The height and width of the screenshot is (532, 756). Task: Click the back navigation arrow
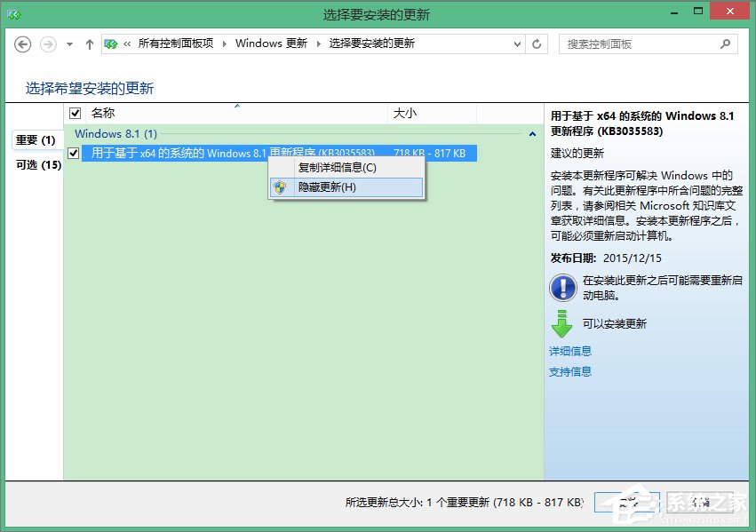coord(22,44)
